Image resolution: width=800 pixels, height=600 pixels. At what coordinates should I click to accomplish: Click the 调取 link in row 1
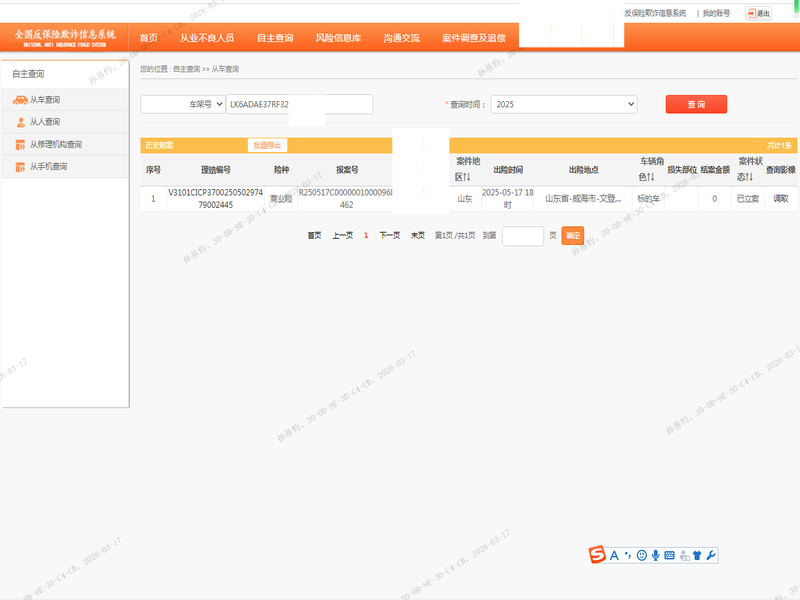[x=781, y=198]
